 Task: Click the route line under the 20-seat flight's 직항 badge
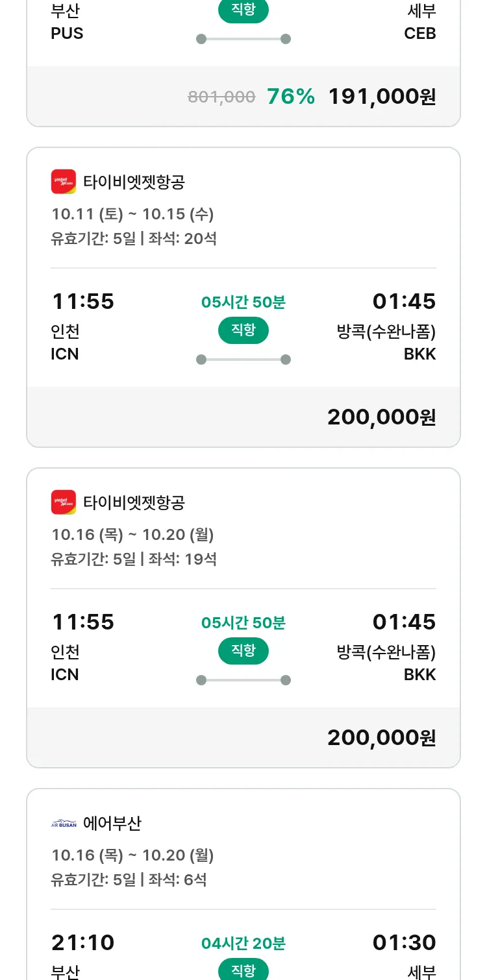coord(243,360)
